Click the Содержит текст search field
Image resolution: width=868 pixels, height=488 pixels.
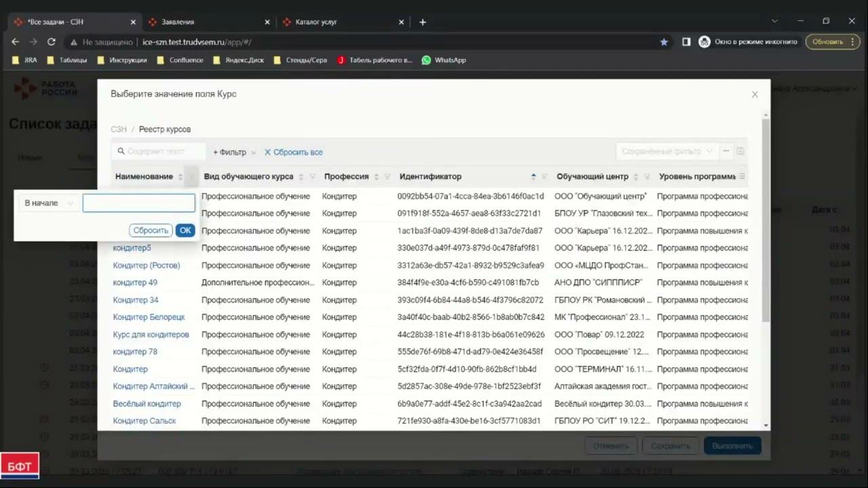(x=159, y=152)
